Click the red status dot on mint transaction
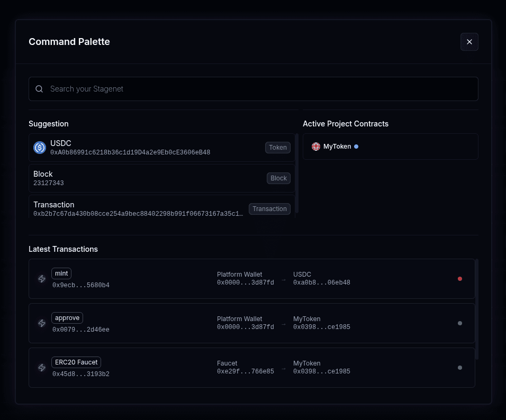 (460, 279)
